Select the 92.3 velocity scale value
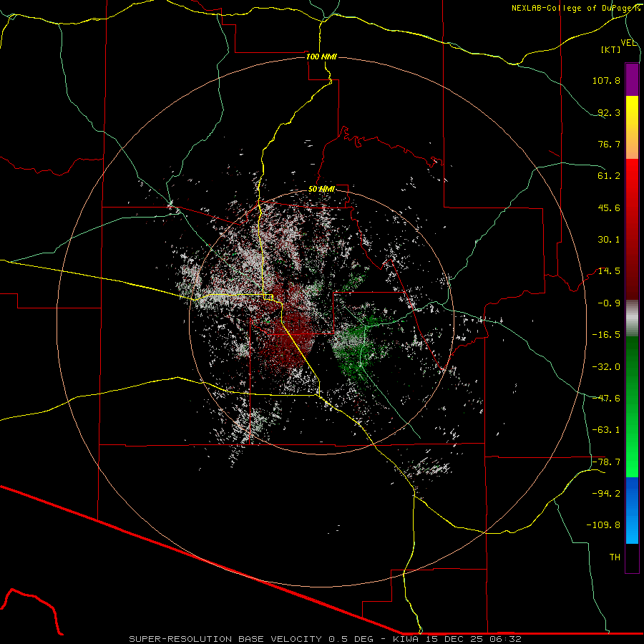Viewport: 644px width, 644px height. pos(609,112)
